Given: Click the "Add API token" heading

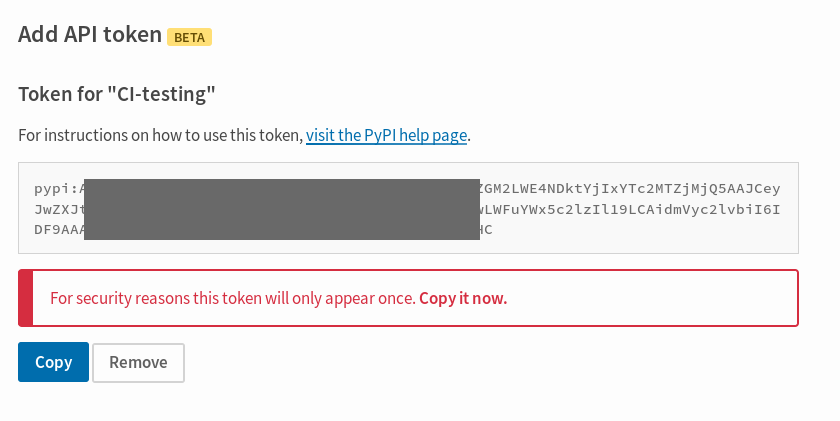Looking at the screenshot, I should pyautogui.click(x=90, y=34).
